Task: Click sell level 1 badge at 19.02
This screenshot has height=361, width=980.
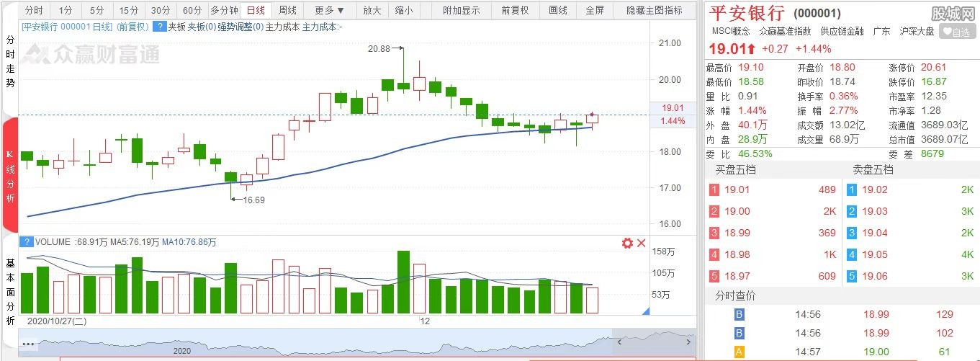Action: click(x=853, y=190)
